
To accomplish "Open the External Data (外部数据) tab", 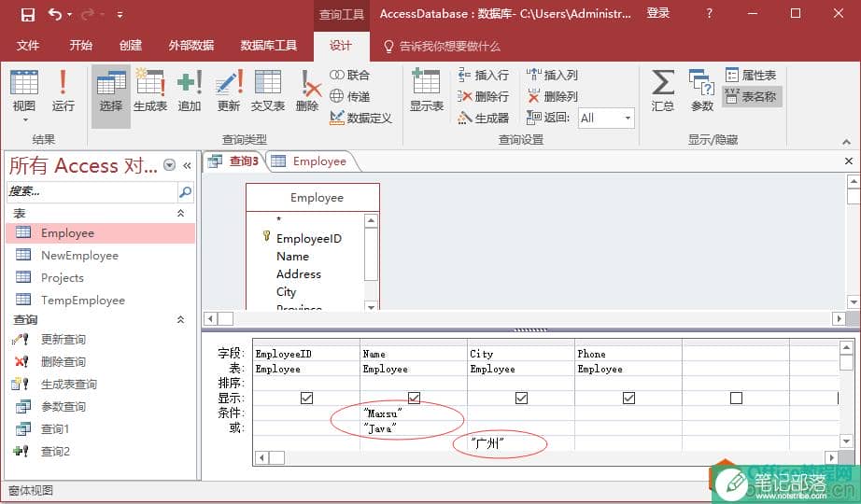I will (x=191, y=46).
